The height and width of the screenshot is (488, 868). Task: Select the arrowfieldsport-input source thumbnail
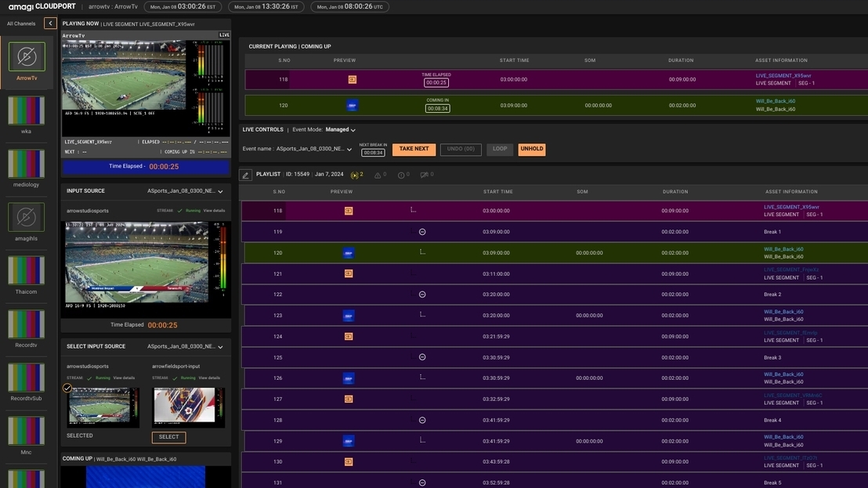tap(190, 407)
